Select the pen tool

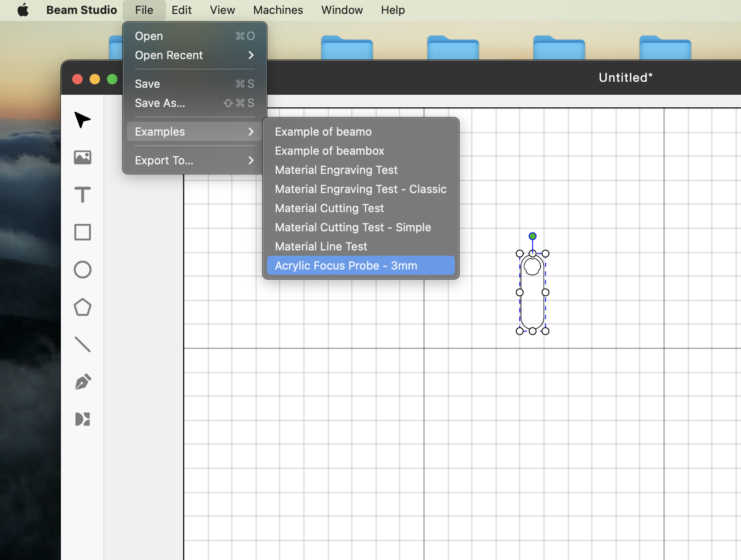coord(82,381)
